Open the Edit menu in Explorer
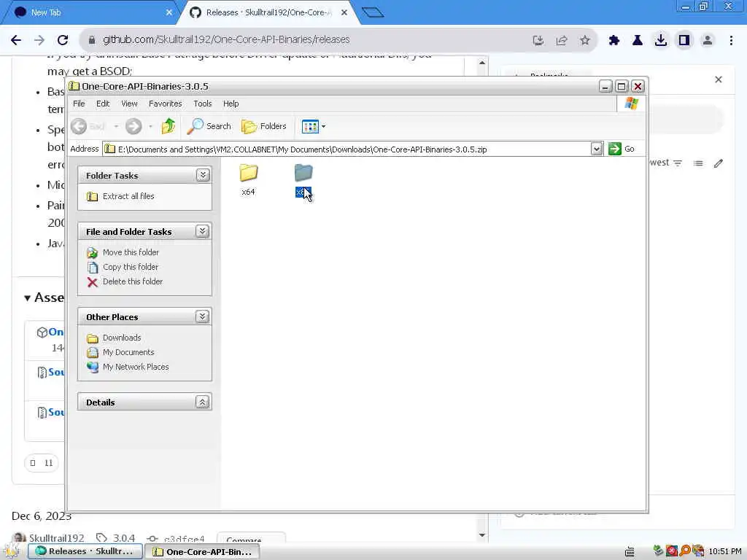This screenshot has width=747, height=560. 102,104
